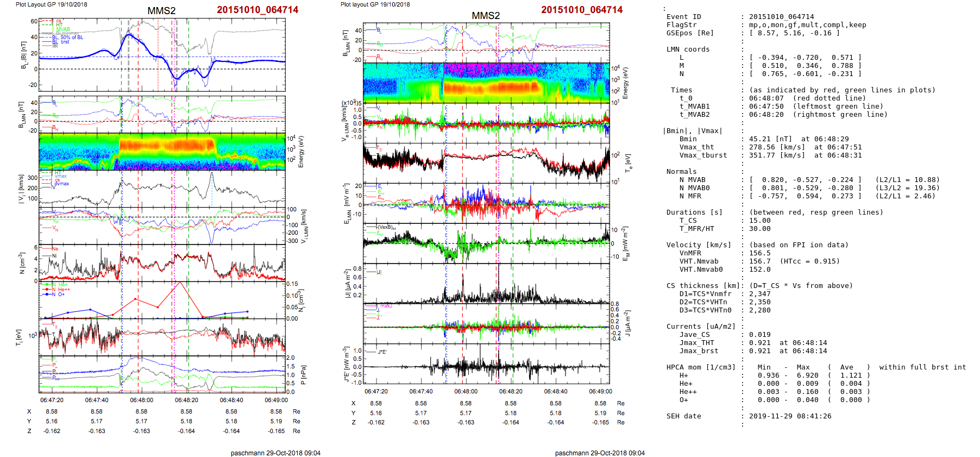Click the ion energy spectrogram in left plot
Image resolution: width=980 pixels, height=457 pixels.
click(x=162, y=152)
